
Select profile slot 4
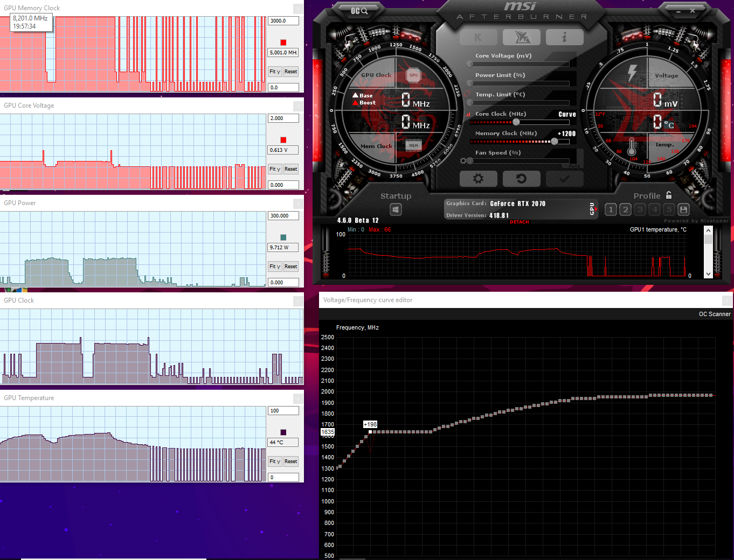coord(654,209)
